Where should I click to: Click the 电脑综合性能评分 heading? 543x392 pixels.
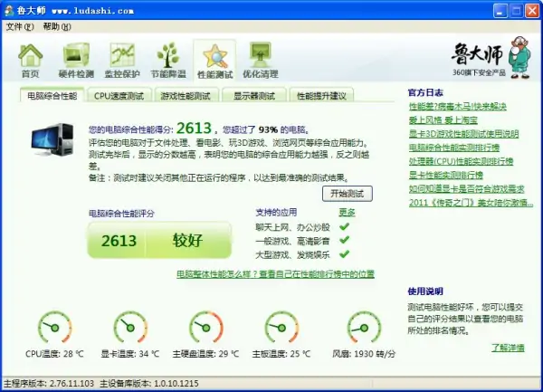click(121, 214)
